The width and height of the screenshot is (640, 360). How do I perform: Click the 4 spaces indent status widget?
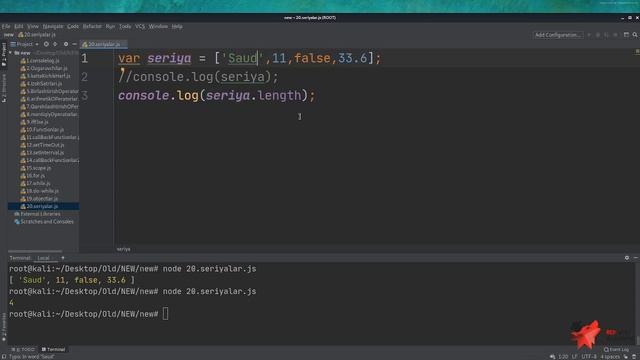pyautogui.click(x=610, y=357)
